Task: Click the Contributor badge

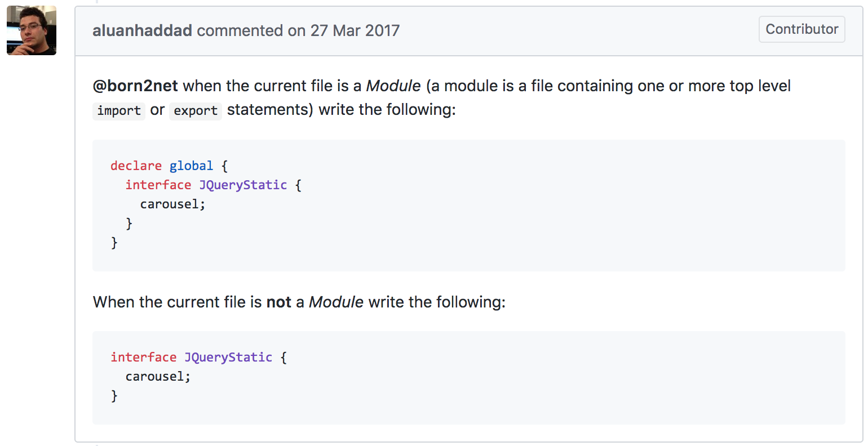Action: (x=801, y=29)
